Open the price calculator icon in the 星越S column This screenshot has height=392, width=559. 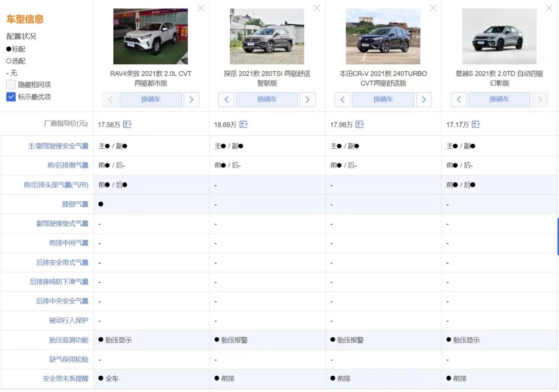click(x=476, y=125)
